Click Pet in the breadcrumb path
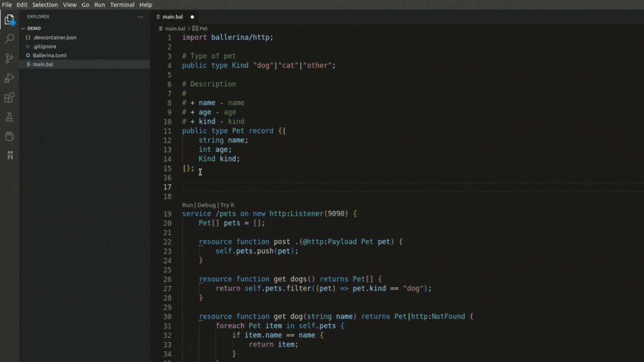This screenshot has height=362, width=644. pos(203,28)
